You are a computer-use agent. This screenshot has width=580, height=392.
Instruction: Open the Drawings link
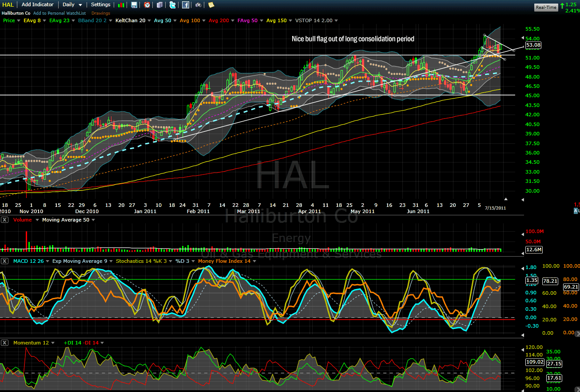point(101,13)
